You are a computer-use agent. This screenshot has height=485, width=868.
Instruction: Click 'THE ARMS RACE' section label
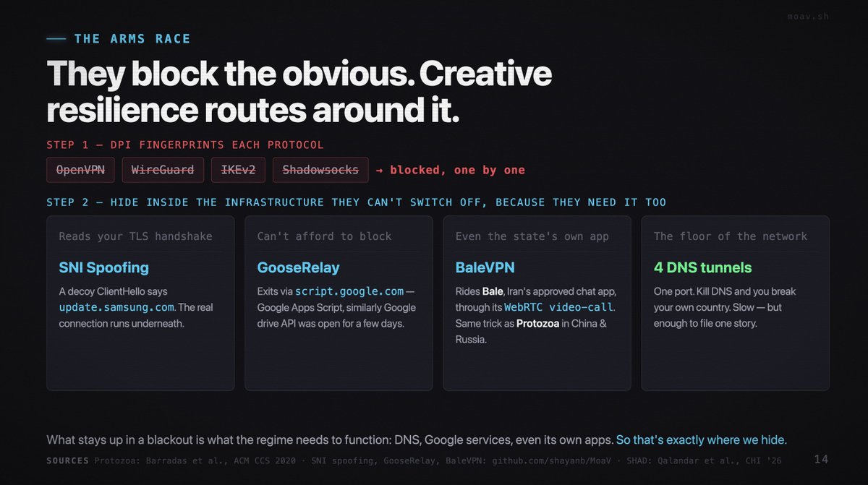(132, 39)
